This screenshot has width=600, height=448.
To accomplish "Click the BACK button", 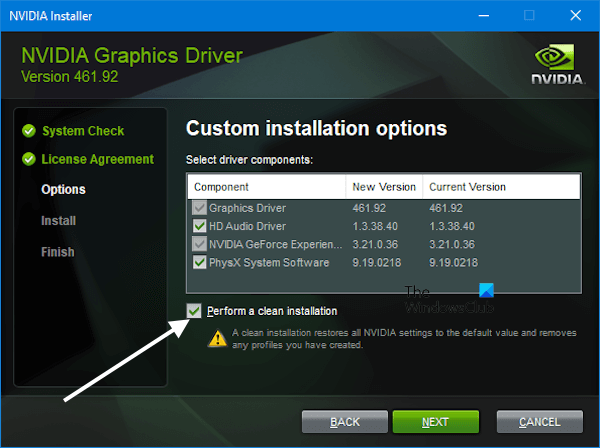I will (x=345, y=422).
